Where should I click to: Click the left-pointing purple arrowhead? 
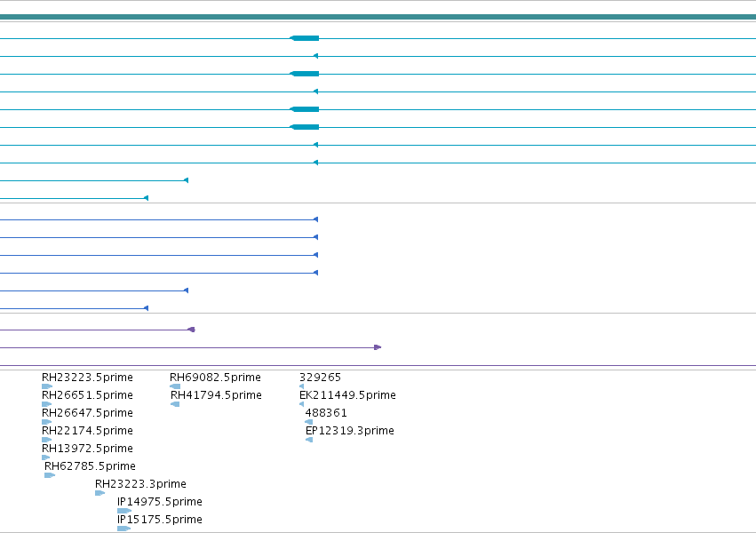[x=191, y=330]
